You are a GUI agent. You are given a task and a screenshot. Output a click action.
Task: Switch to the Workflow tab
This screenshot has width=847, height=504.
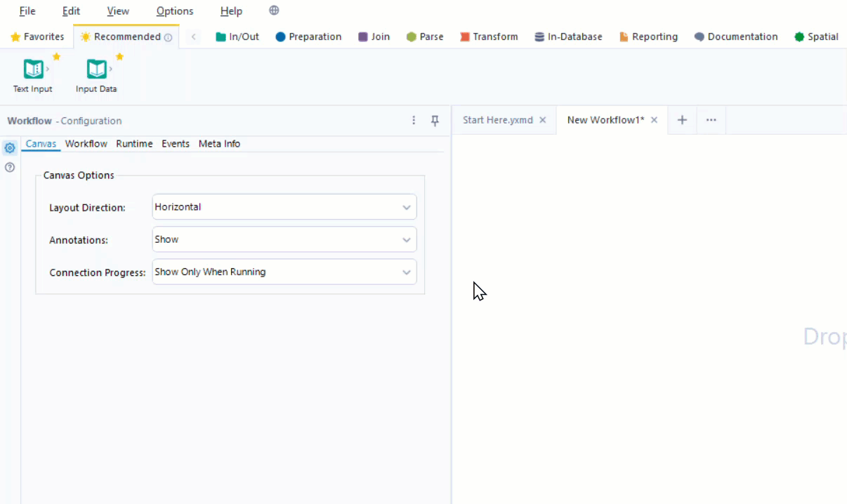[86, 143]
